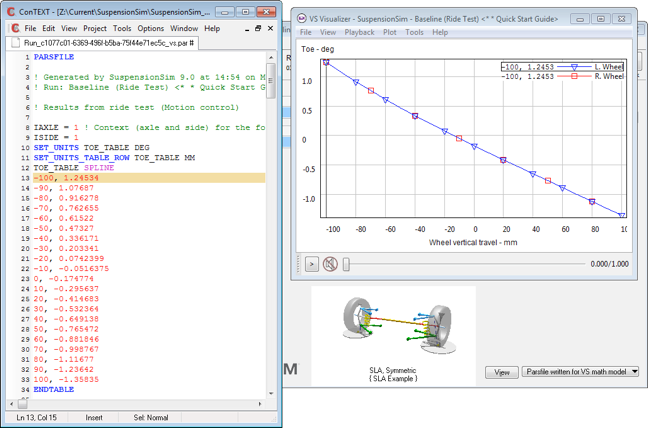Image resolution: width=648 pixels, height=428 pixels.
Task: Open the Playback menu in VS Visualizer
Action: 359,32
